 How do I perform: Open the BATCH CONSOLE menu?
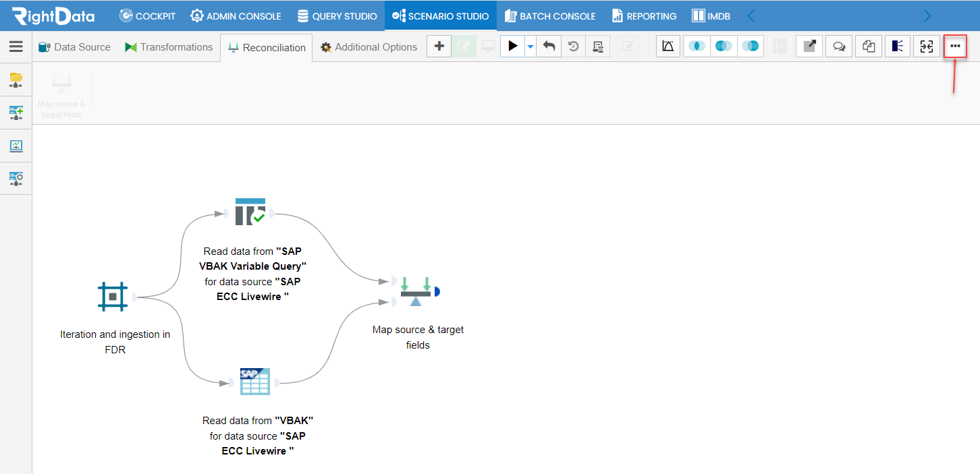tap(549, 16)
